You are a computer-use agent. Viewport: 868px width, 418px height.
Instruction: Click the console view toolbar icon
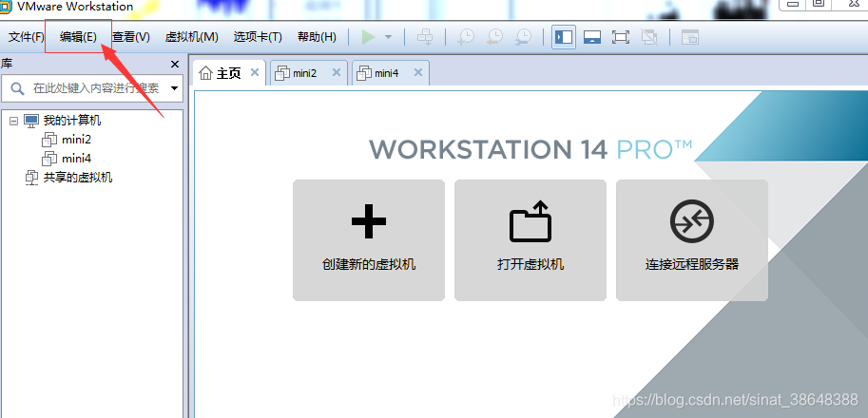[x=690, y=37]
